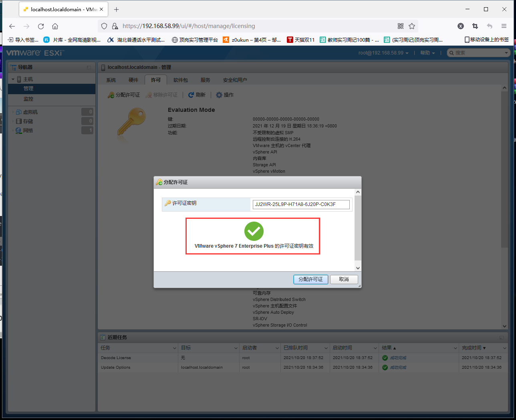Switch to the 安全和用户 tab
516x420 pixels.
coord(235,80)
